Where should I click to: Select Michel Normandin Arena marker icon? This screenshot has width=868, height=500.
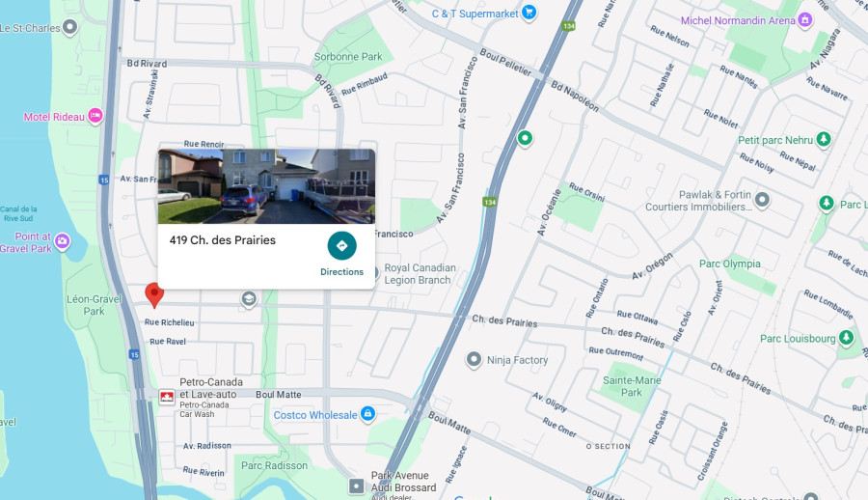pyautogui.click(x=805, y=20)
